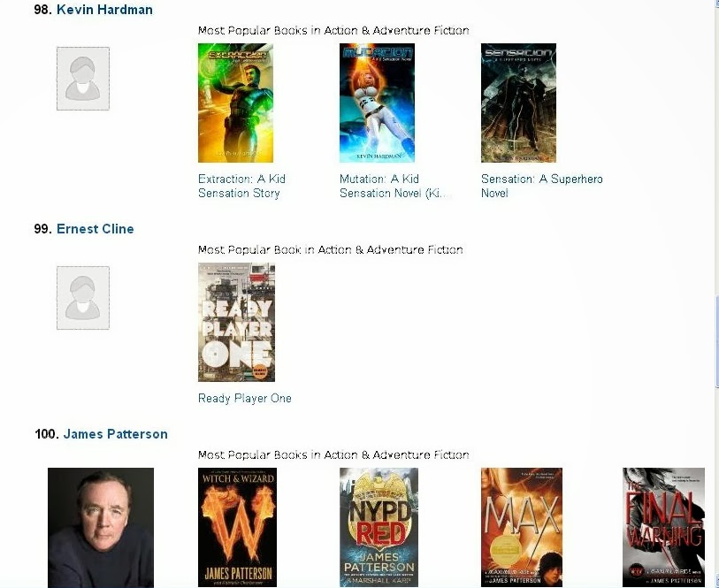Click Kevin Hardman's placeholder avatar icon

(x=83, y=79)
